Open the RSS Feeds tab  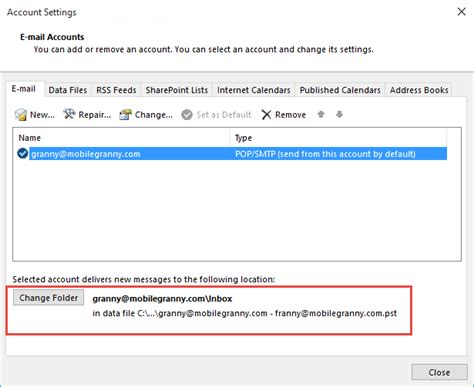tap(116, 90)
